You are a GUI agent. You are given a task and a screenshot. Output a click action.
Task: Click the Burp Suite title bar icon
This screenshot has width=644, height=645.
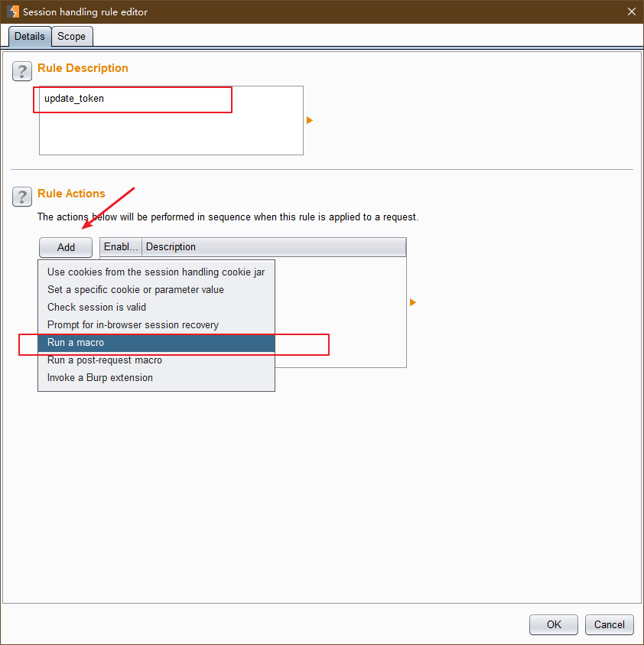pos(12,11)
